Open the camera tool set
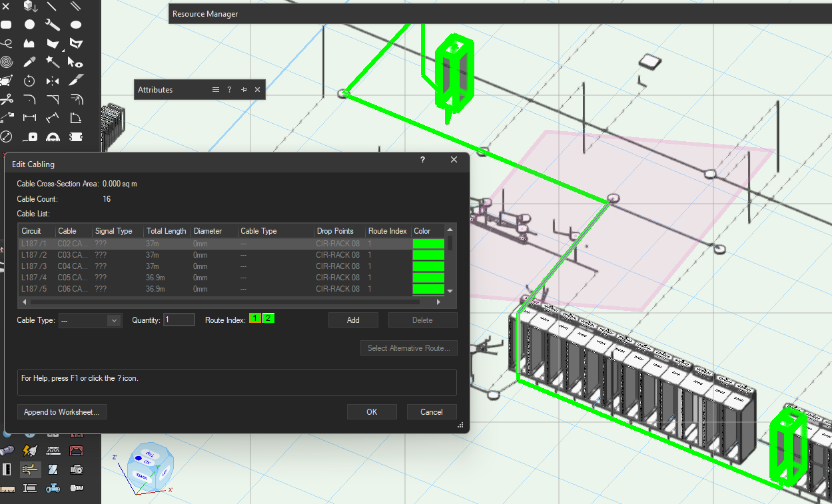832x504 pixels. (x=76, y=469)
